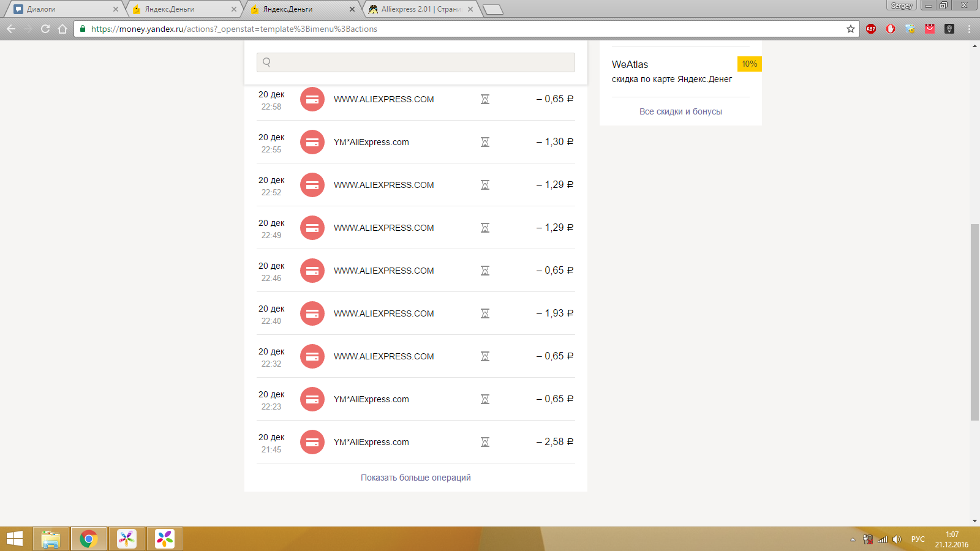This screenshot has width=980, height=551.
Task: Click the card icon for the 21:45 transaction
Action: (312, 442)
